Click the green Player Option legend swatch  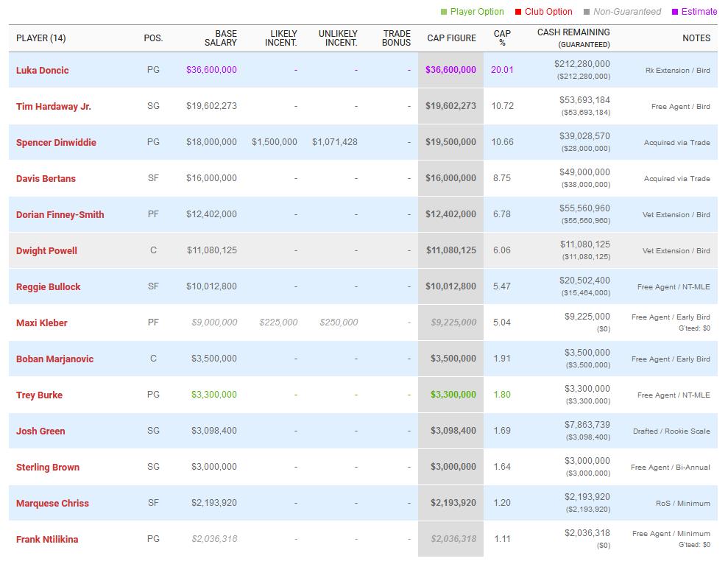(x=443, y=12)
